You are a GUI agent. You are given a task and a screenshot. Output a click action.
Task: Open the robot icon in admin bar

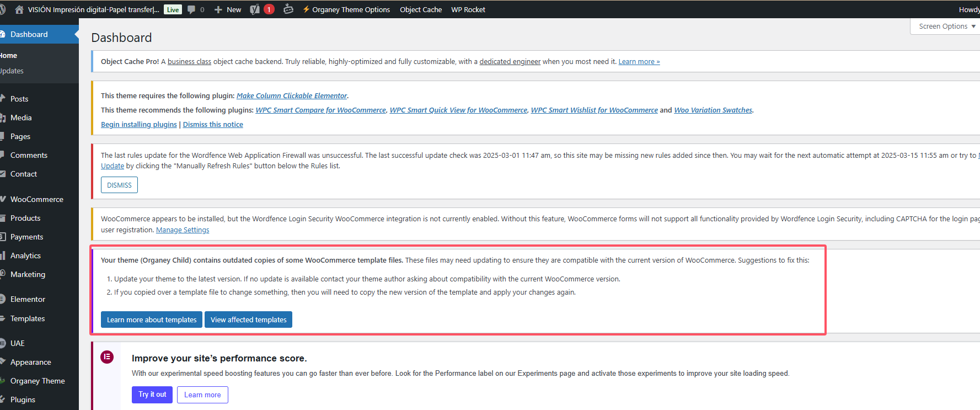[x=288, y=9]
